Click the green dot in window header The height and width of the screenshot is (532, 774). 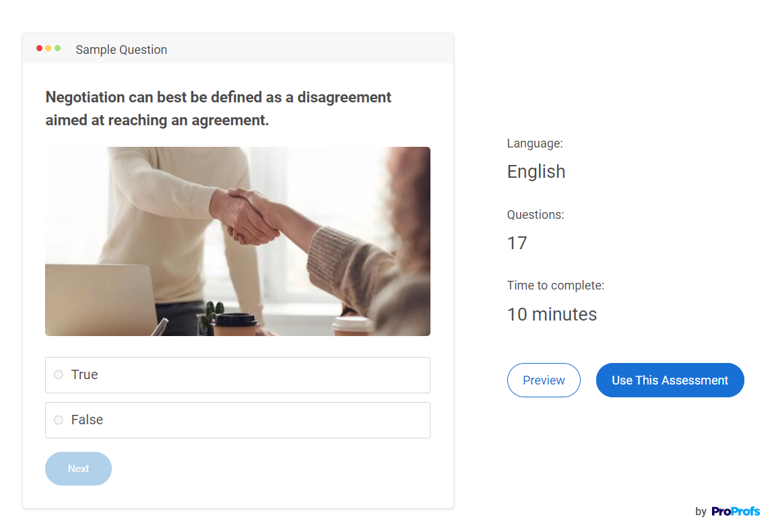[x=58, y=48]
